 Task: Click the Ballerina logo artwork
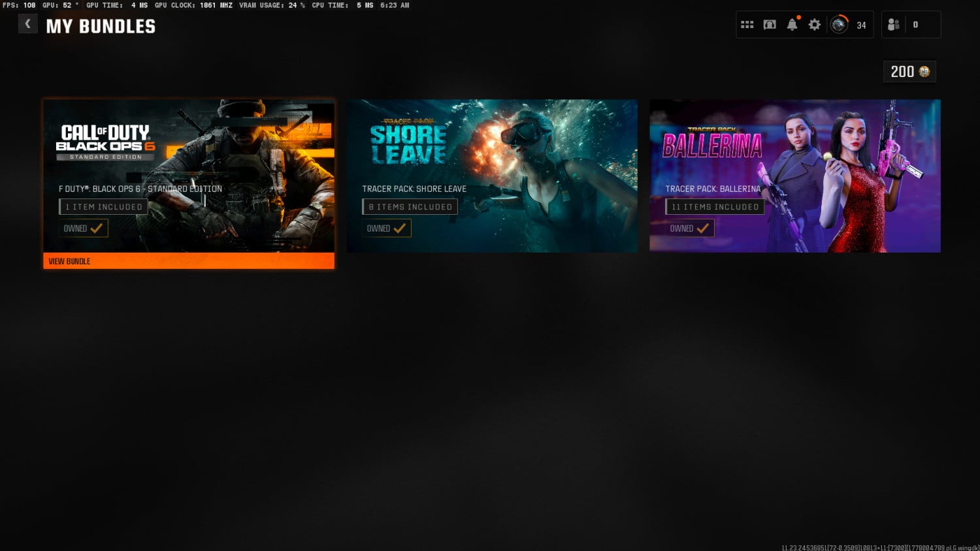[x=712, y=143]
